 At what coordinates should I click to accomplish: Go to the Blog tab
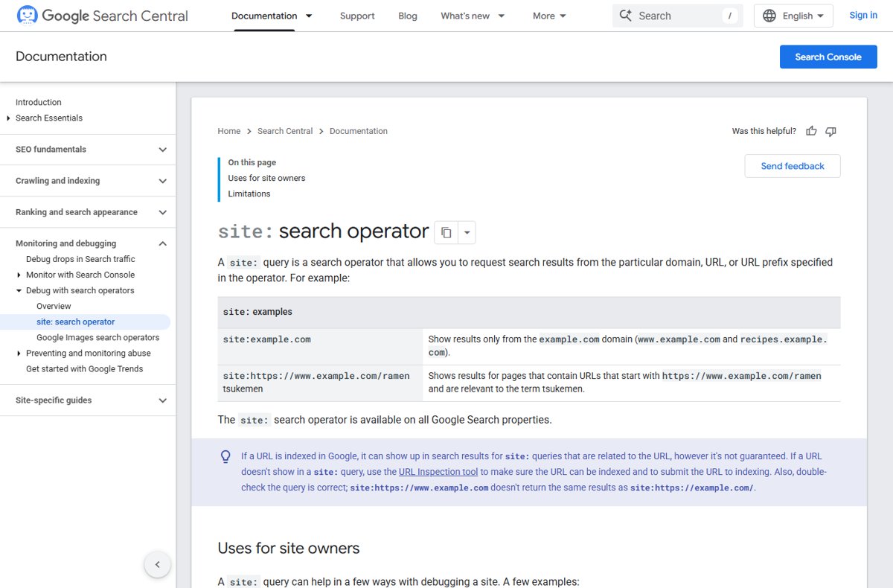pyautogui.click(x=408, y=16)
